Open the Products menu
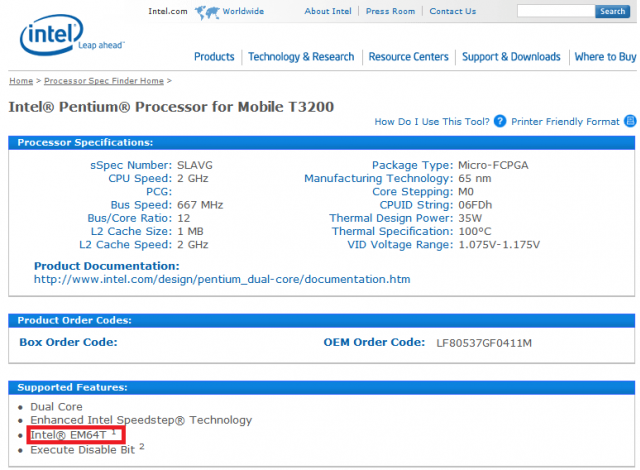 click(x=214, y=57)
